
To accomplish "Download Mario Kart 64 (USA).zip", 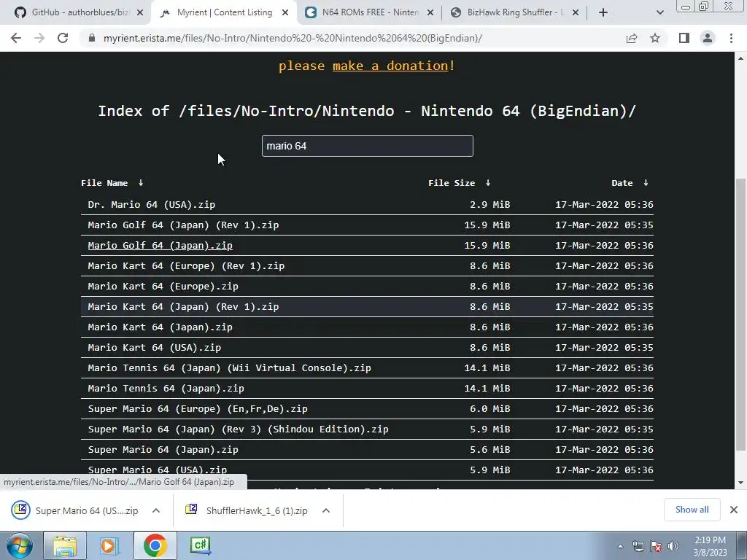I will point(155,348).
